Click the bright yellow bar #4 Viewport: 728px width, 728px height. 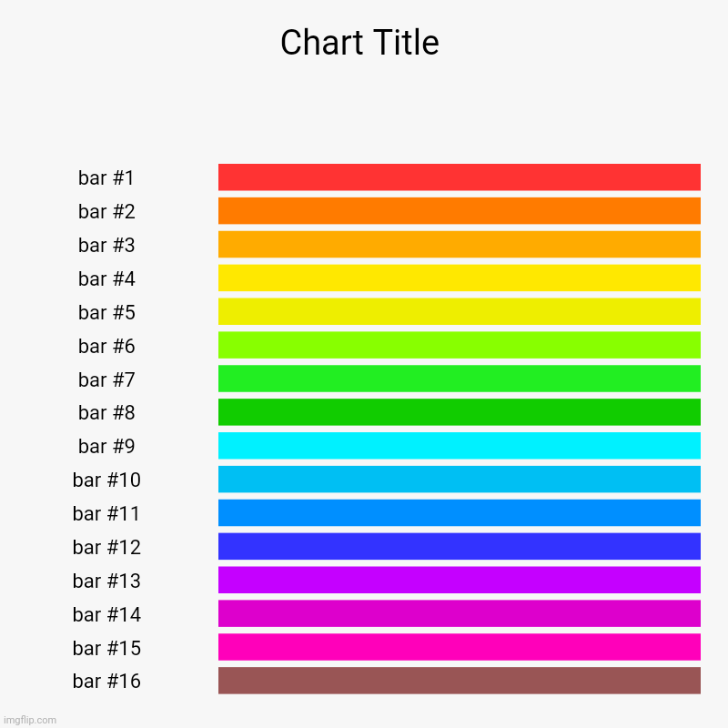pyautogui.click(x=459, y=278)
